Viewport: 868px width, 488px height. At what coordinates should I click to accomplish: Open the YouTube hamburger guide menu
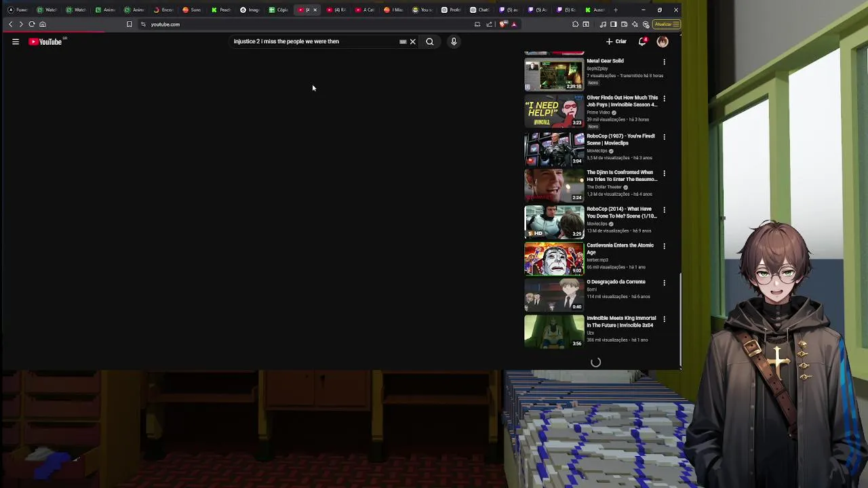pyautogui.click(x=16, y=42)
